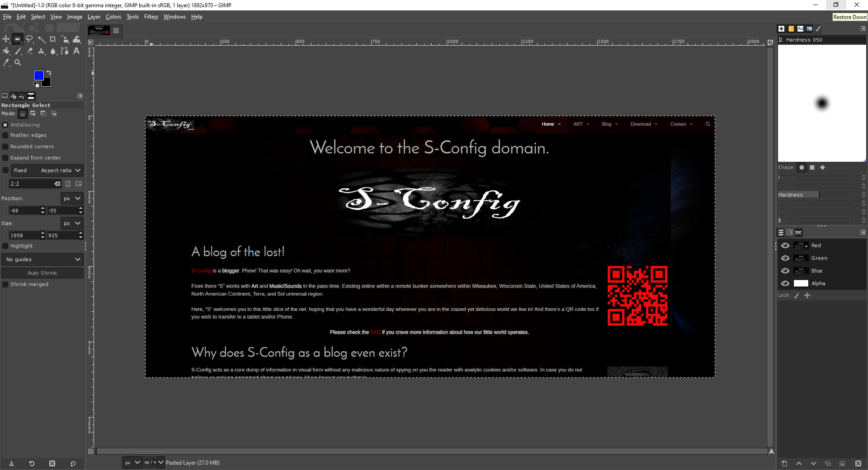Screen dimensions: 868x470
Task: Hide the Alpha channel
Action: point(785,283)
